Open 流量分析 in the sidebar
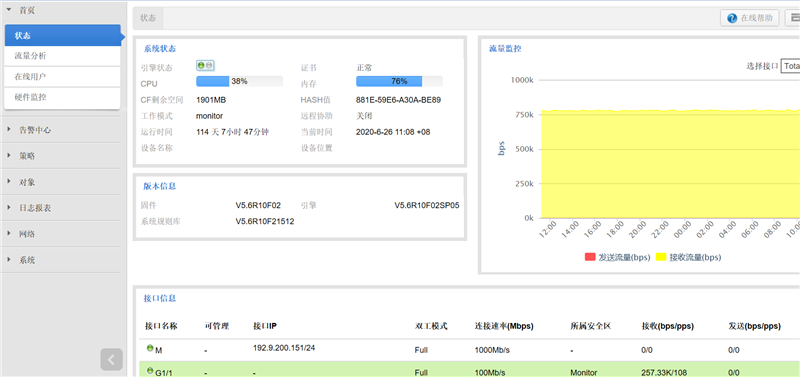 (62, 56)
